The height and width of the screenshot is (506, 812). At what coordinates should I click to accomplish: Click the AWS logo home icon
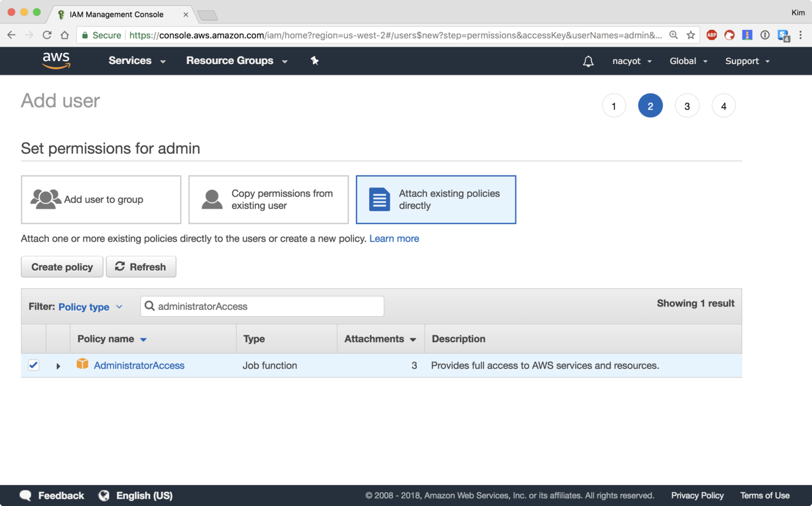[56, 61]
